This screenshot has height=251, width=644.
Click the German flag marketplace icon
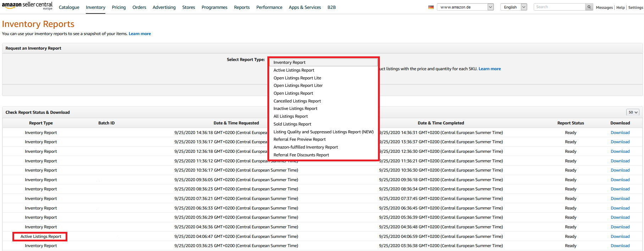tap(431, 7)
